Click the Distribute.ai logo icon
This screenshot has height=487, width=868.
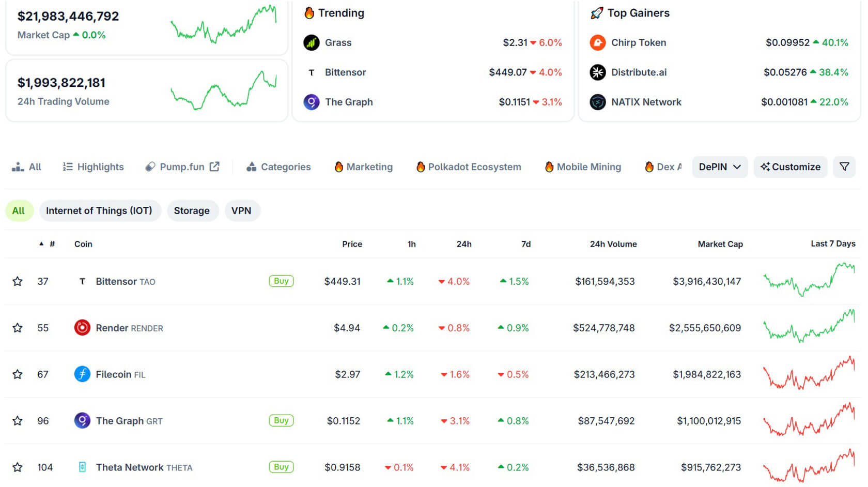tap(598, 72)
